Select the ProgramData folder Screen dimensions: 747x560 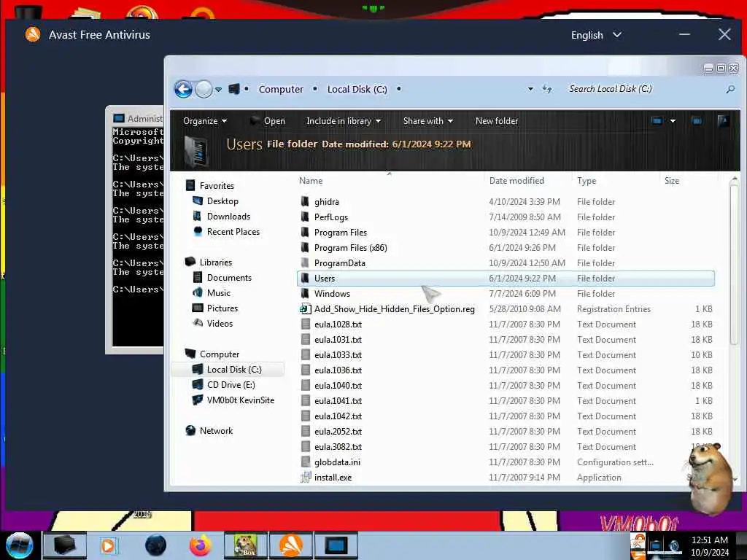(x=505, y=262)
